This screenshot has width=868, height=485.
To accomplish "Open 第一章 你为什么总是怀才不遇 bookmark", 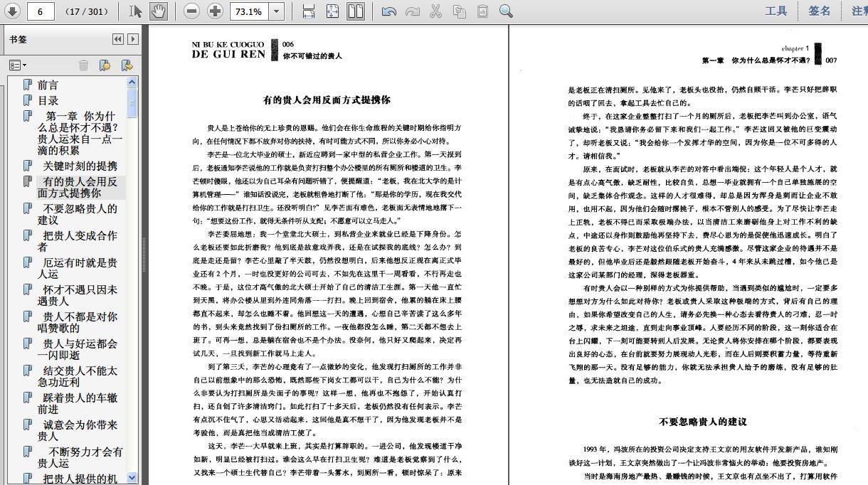I will coord(80,133).
